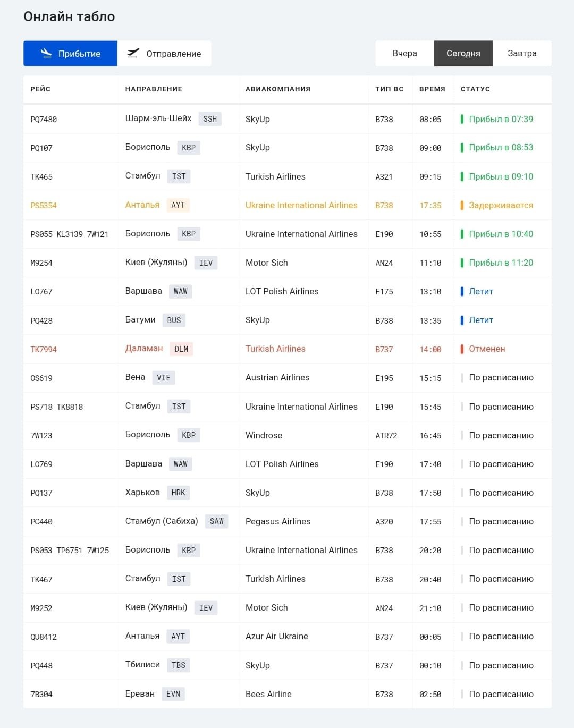Image resolution: width=574 pixels, height=728 pixels.
Task: Select the Сегодня day button
Action: tap(463, 54)
